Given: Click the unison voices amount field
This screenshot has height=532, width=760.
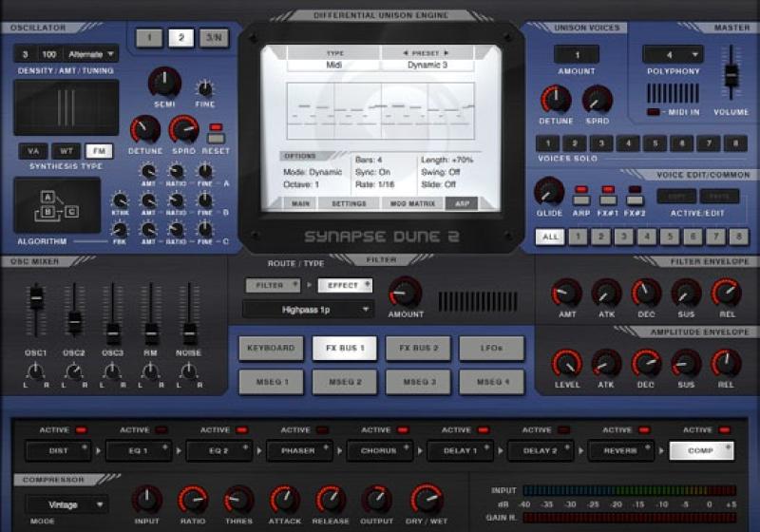Looking at the screenshot, I should 577,55.
